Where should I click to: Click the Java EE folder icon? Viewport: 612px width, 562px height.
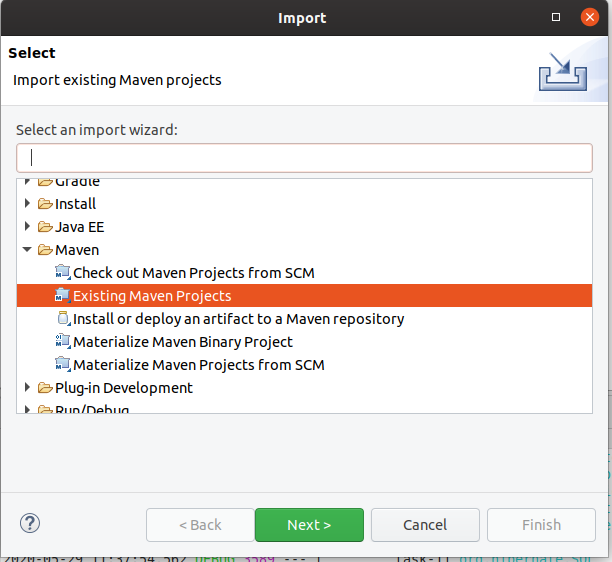coord(45,227)
